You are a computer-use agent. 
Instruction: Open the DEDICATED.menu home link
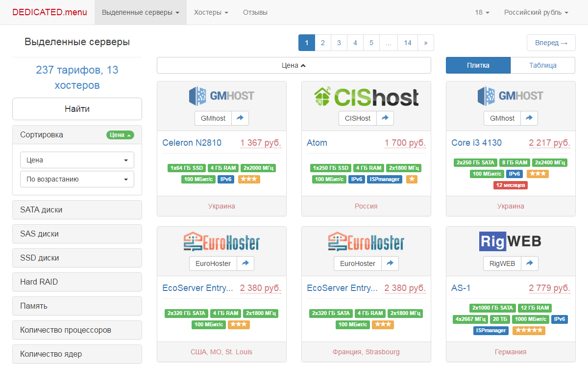(x=49, y=12)
